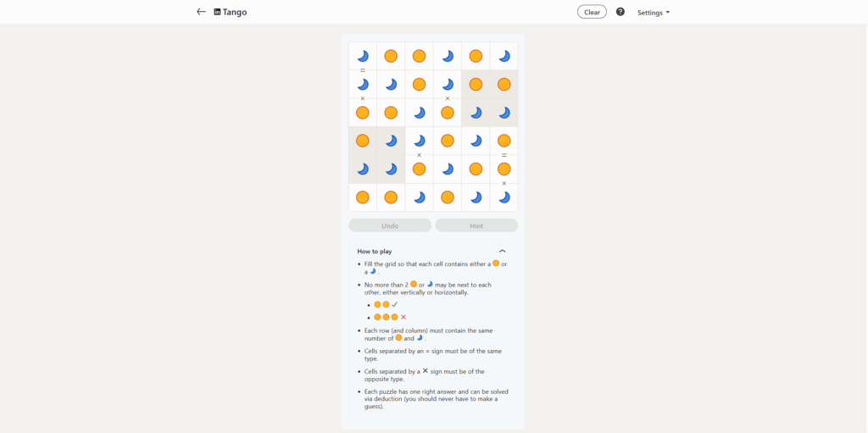
Task: Click the sun in row five, column three
Action: [x=419, y=169]
